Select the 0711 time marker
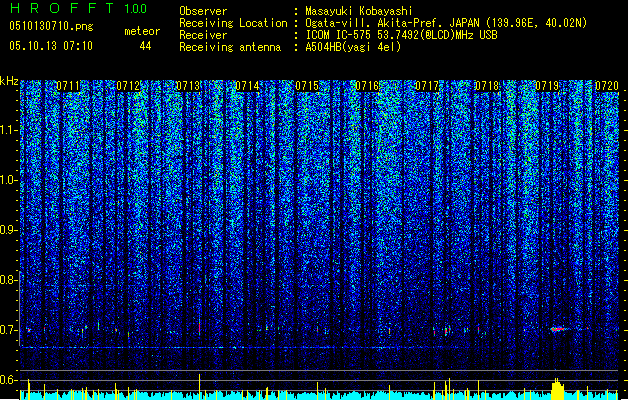Image resolution: width=629 pixels, height=400 pixels. (x=68, y=86)
